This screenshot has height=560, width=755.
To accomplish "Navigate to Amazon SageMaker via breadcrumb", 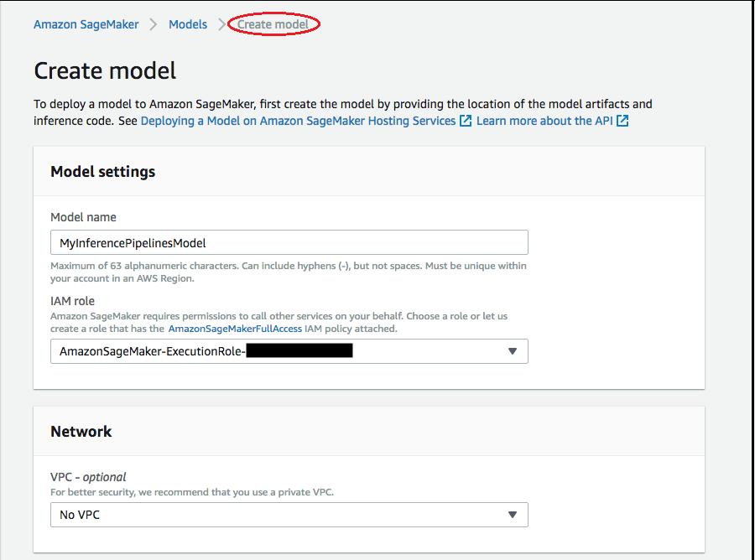I will [x=86, y=24].
